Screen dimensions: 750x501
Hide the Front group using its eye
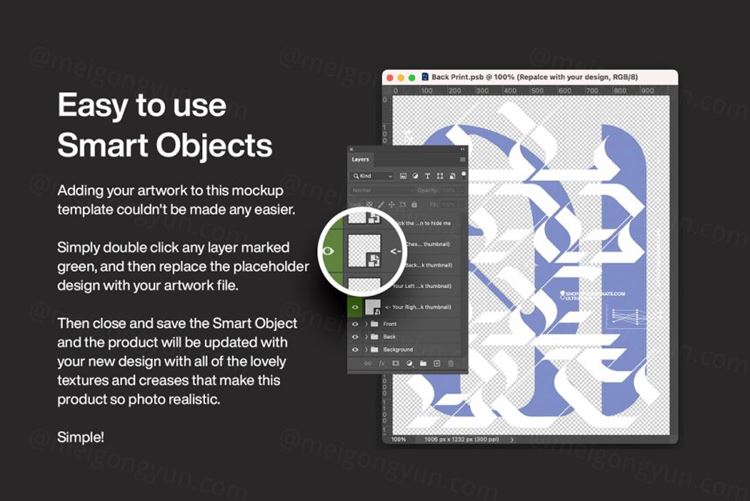pyautogui.click(x=355, y=324)
